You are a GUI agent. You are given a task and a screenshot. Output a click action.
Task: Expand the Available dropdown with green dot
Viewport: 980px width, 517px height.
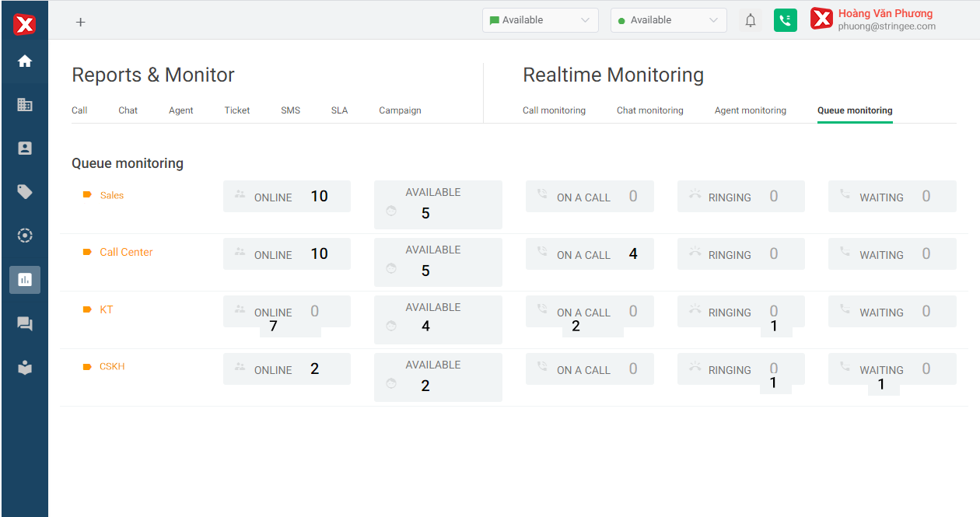(668, 20)
